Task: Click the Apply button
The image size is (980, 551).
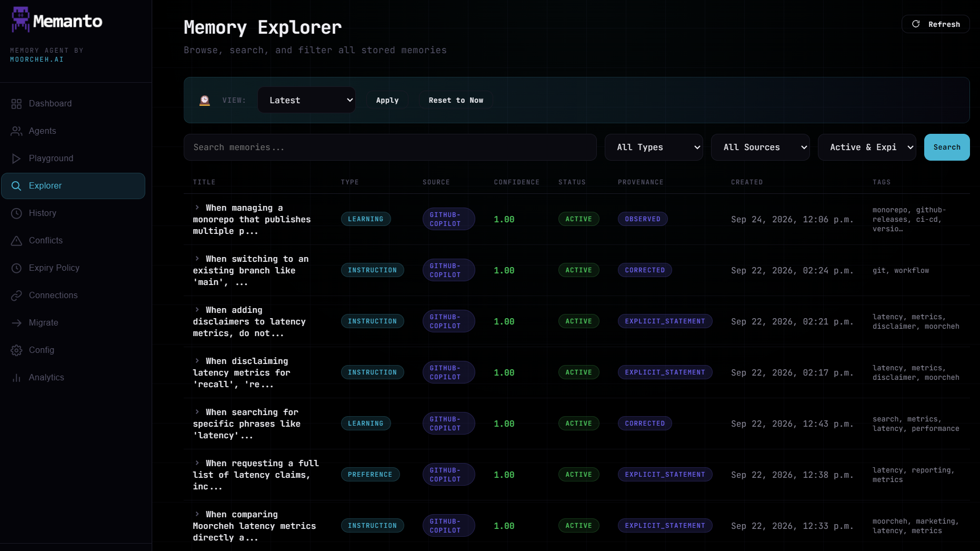Action: [387, 100]
